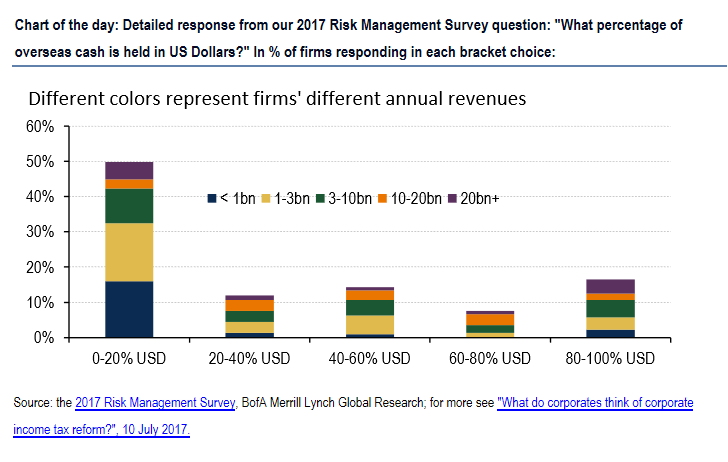The height and width of the screenshot is (462, 728).
Task: Click the navy '< 1bn' legend swatch
Action: pyautogui.click(x=211, y=198)
